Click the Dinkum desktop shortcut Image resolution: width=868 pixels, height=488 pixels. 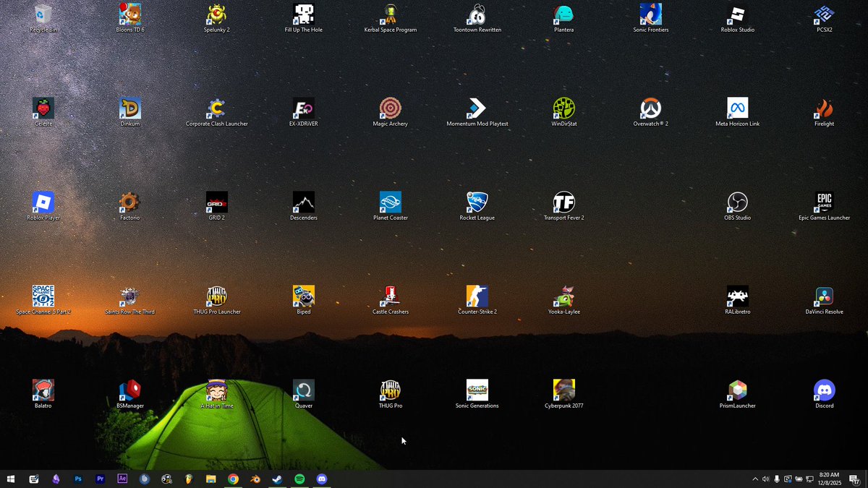tap(130, 112)
